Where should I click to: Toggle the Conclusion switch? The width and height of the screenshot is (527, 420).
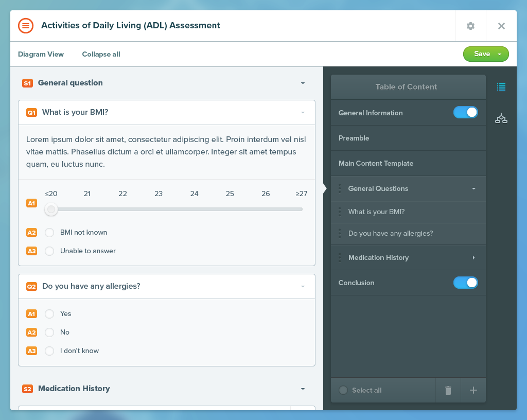(465, 283)
